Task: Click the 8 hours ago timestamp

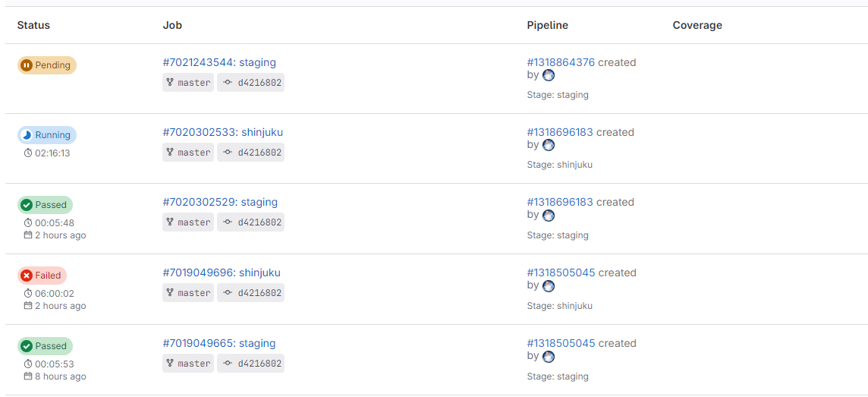Action: (x=61, y=376)
